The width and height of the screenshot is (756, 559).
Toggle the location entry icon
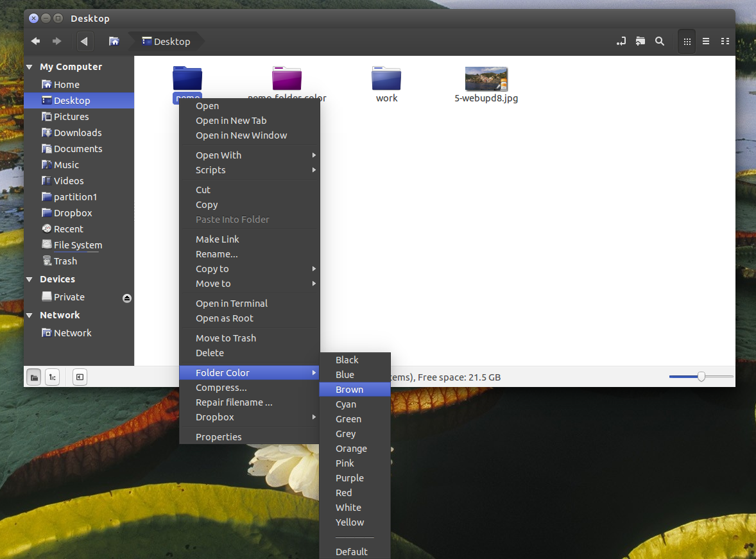(x=621, y=41)
